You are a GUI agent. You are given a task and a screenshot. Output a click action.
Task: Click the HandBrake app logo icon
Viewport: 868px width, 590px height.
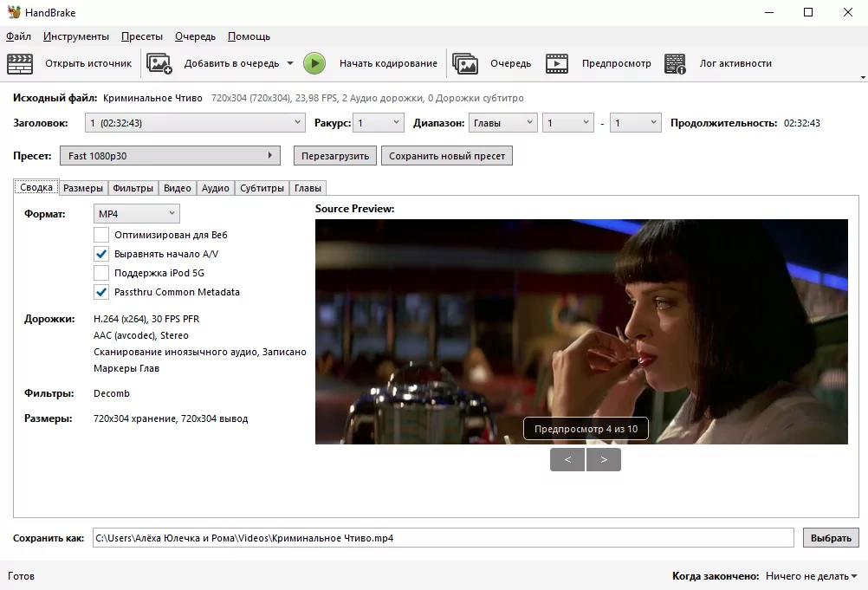(14, 12)
